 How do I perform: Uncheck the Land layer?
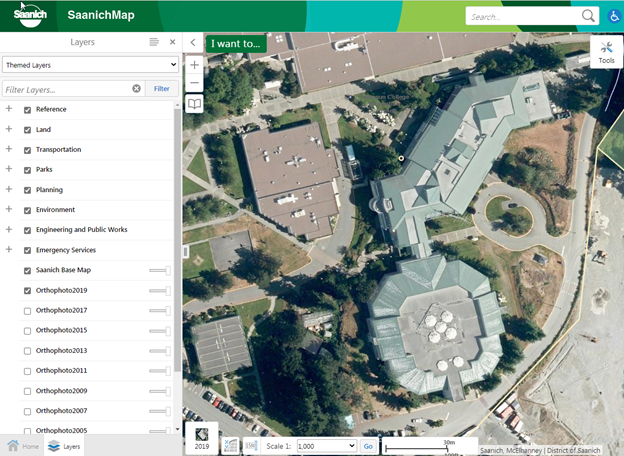click(x=27, y=130)
